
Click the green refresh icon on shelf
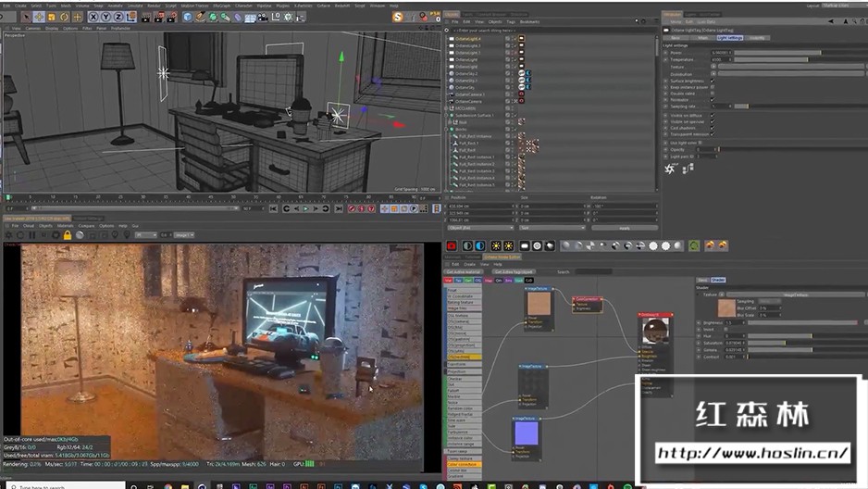click(694, 245)
